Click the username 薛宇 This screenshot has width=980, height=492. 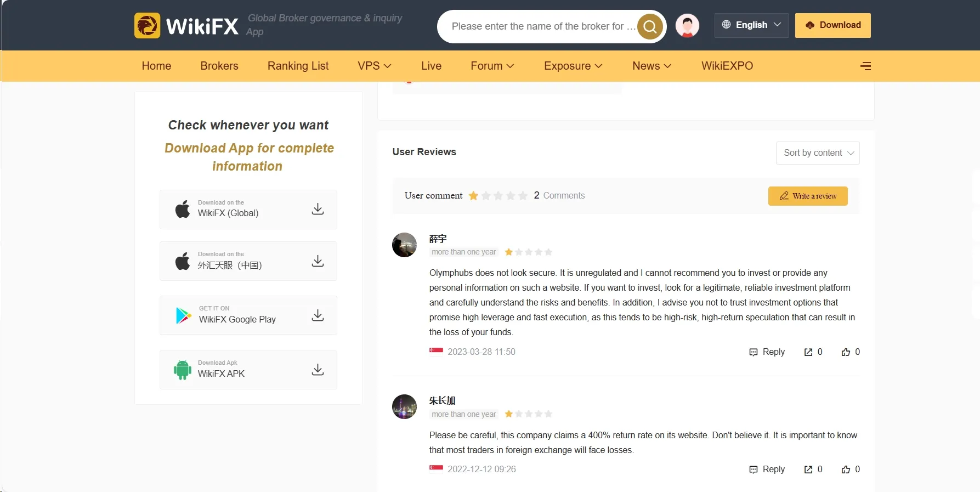point(438,239)
